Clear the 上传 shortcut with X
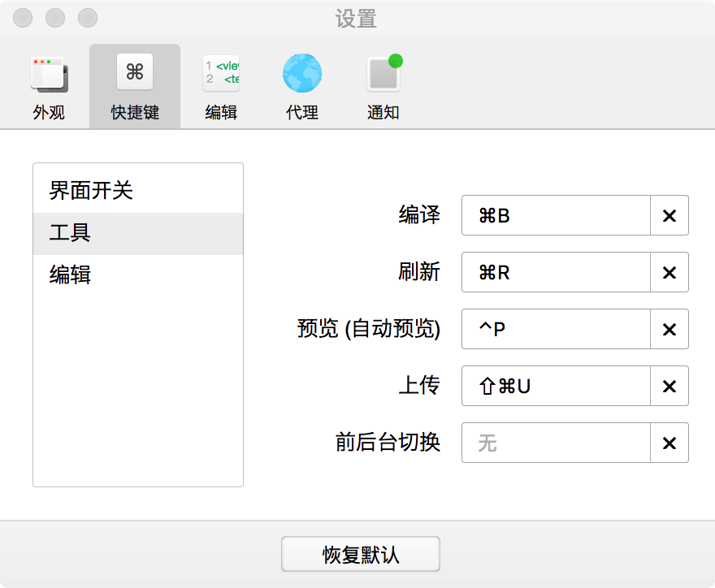Viewport: 715px width, 588px height. (669, 387)
